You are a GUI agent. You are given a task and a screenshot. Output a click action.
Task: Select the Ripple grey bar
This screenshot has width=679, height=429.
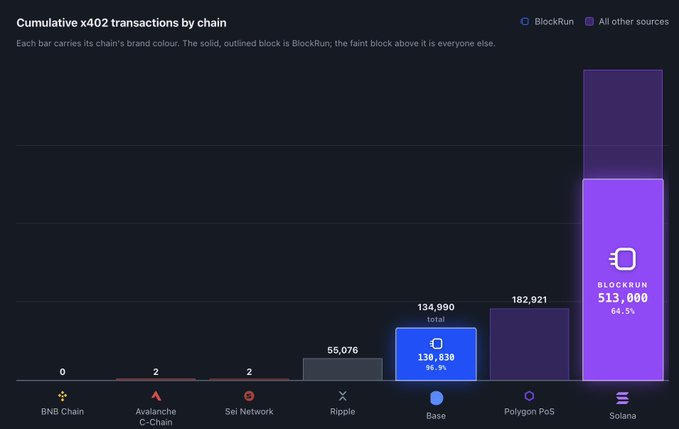(x=343, y=369)
